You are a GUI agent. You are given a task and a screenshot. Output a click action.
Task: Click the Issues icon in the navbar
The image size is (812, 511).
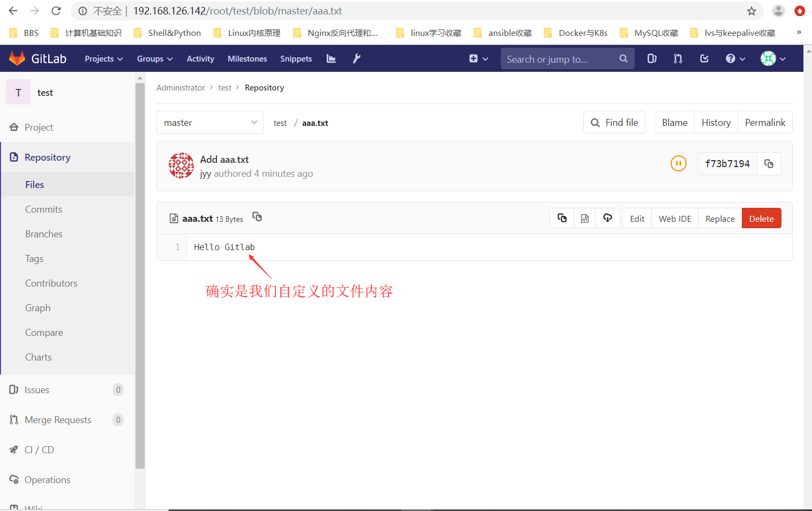pyautogui.click(x=651, y=58)
